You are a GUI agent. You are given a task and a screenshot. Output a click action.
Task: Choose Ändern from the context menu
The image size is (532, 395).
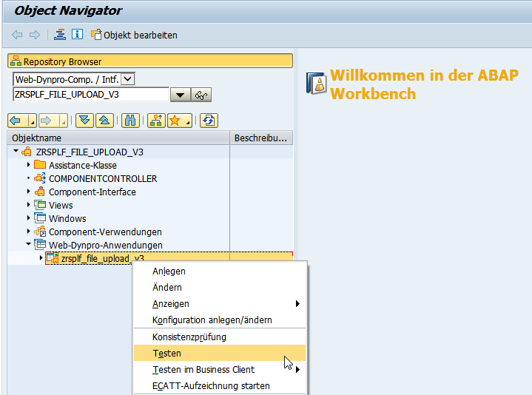(x=220, y=288)
